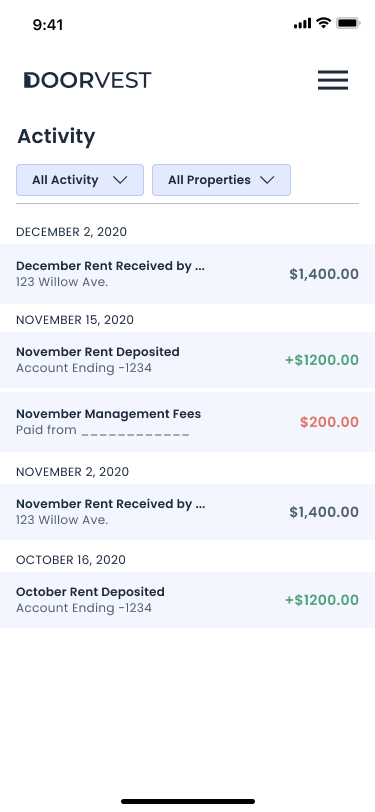Tap the $1,400.00 December rent amount
Screen dimensions: 375x812
tap(324, 274)
